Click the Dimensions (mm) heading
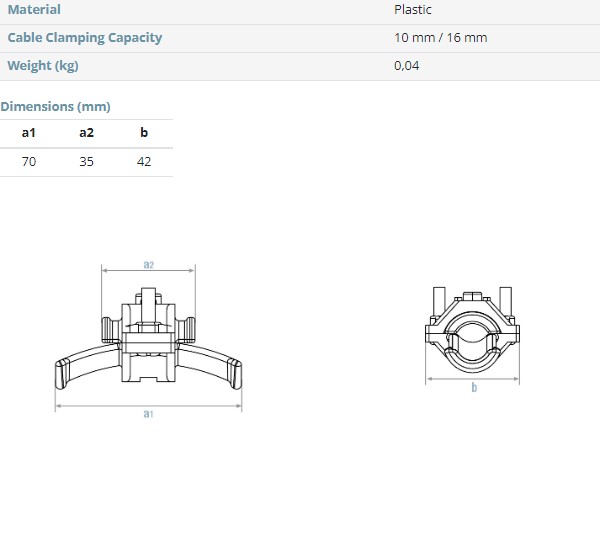 coord(56,106)
